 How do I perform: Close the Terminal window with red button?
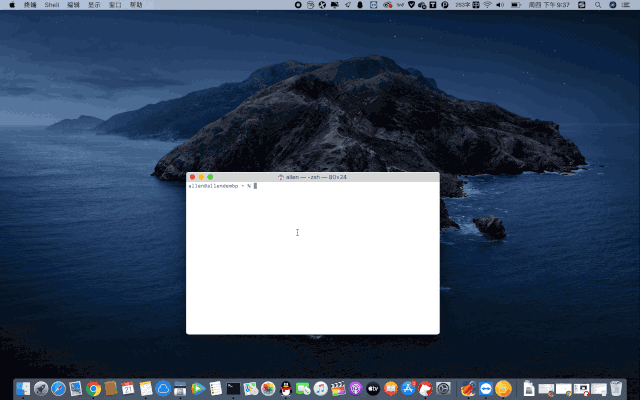(193, 177)
